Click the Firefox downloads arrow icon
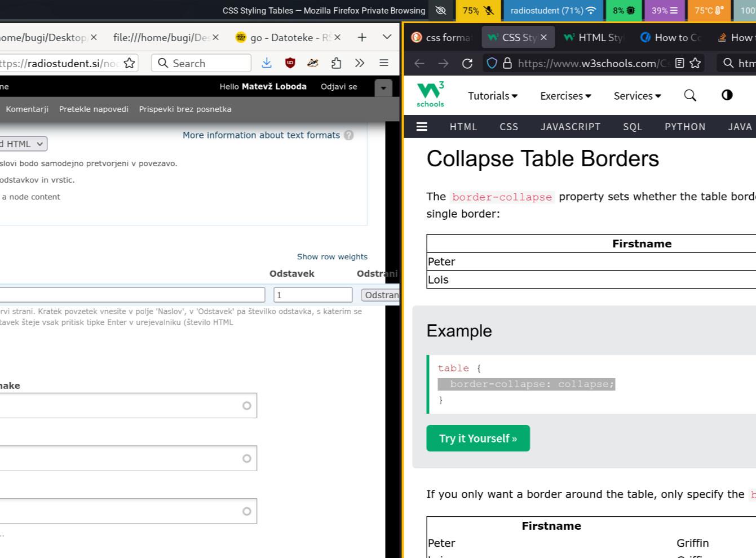Screen dimensions: 756x558 coord(267,63)
